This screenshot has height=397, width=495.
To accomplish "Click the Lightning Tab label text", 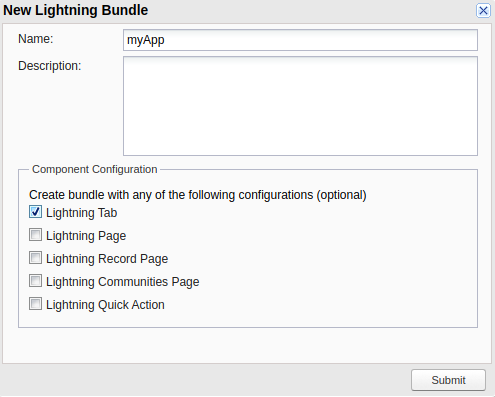I will point(82,213).
